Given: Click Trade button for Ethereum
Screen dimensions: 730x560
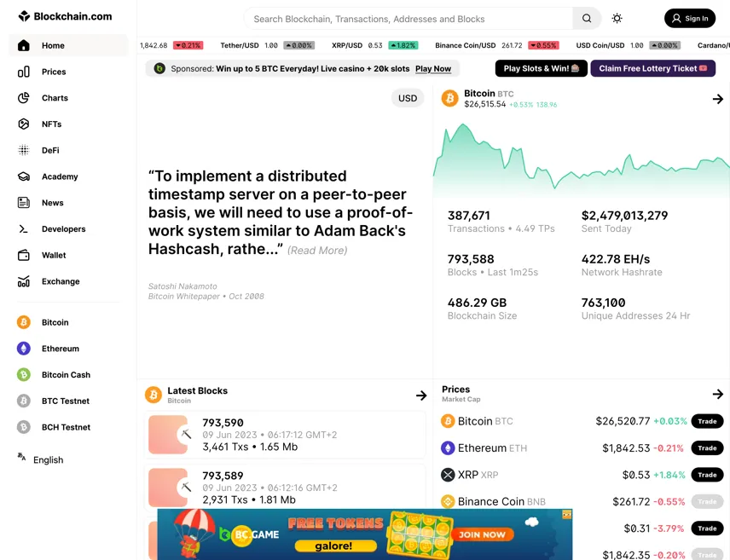Looking at the screenshot, I should tap(707, 447).
